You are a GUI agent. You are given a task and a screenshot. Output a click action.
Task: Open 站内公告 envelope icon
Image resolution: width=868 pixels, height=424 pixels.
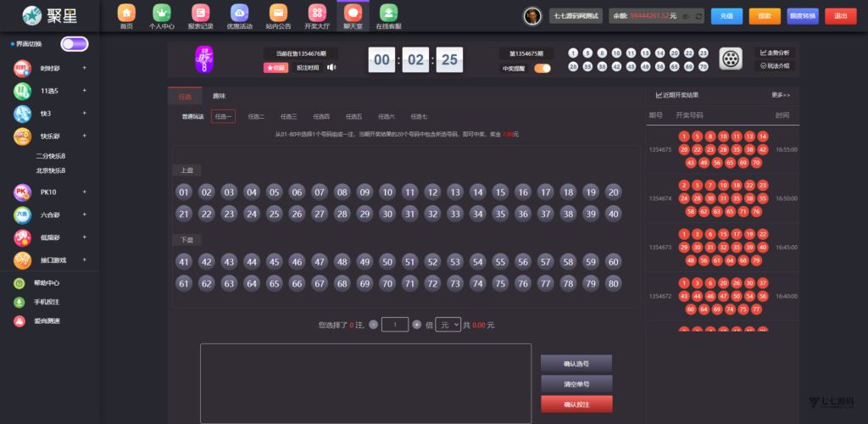click(277, 14)
